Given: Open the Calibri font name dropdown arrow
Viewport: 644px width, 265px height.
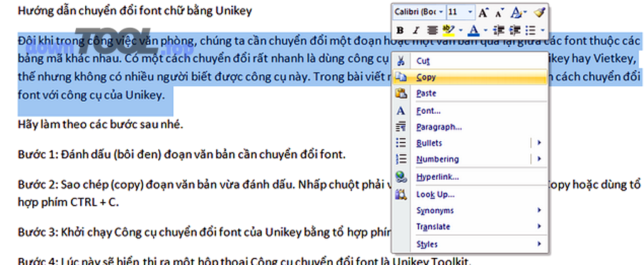Looking at the screenshot, I should pos(441,12).
